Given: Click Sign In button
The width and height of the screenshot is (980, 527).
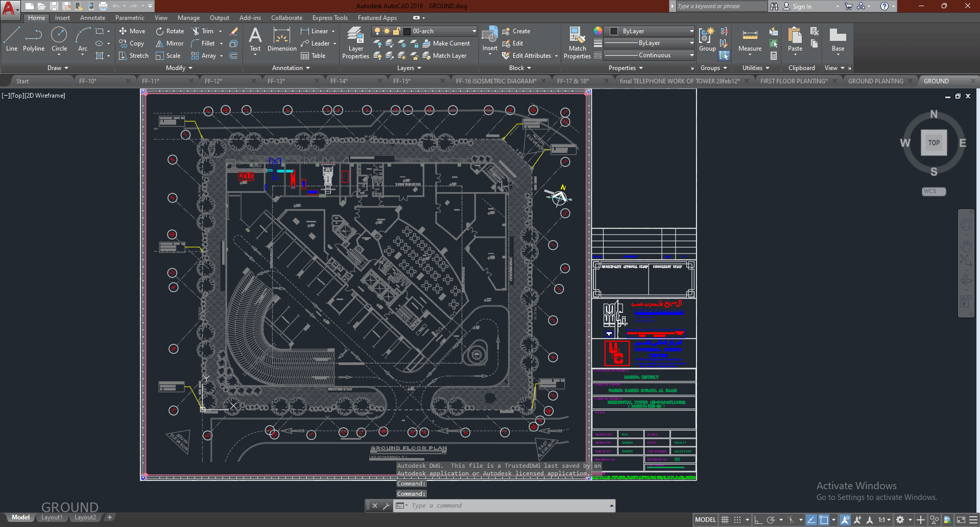Looking at the screenshot, I should point(801,7).
